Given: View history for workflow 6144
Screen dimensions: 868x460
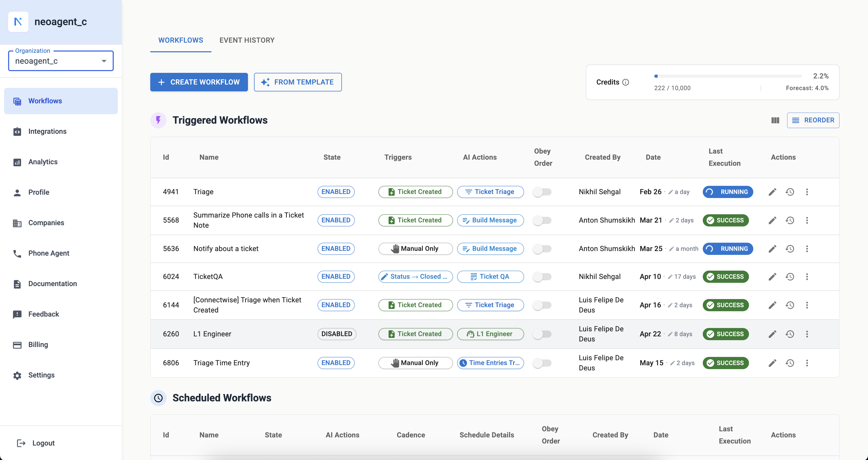Looking at the screenshot, I should [x=790, y=305].
